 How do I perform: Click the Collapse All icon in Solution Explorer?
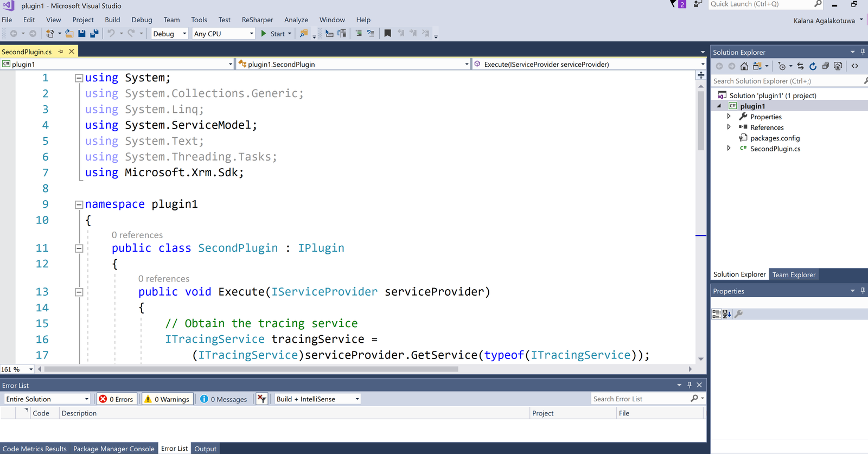825,66
